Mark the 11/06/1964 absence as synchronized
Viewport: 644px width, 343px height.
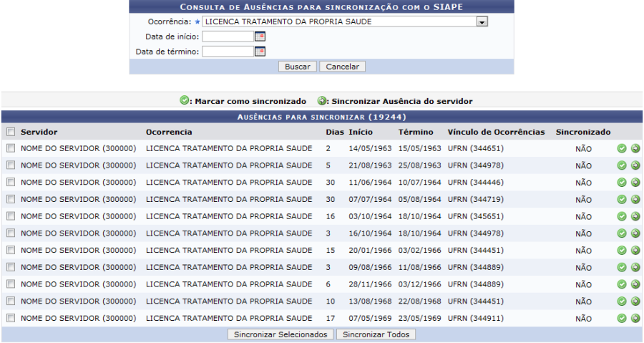[622, 183]
